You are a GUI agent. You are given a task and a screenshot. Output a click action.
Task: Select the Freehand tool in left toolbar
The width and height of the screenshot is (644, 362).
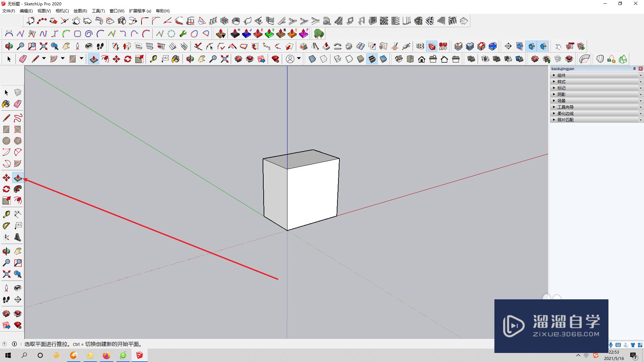point(18,118)
